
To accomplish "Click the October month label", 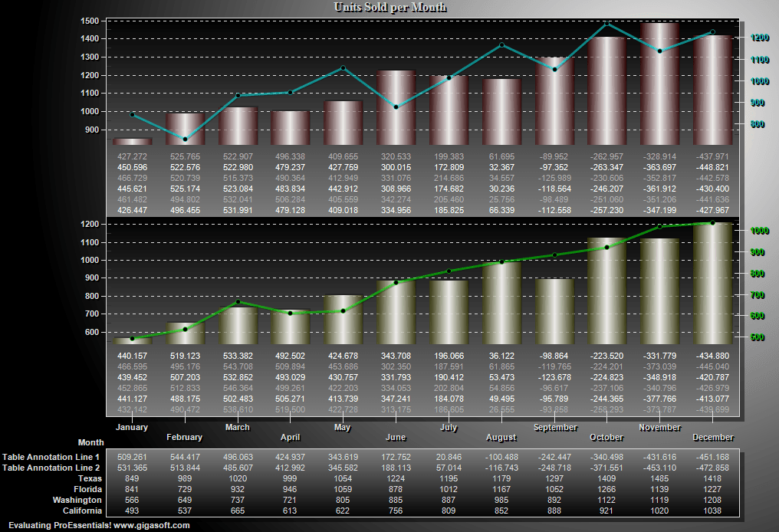I will pos(606,437).
